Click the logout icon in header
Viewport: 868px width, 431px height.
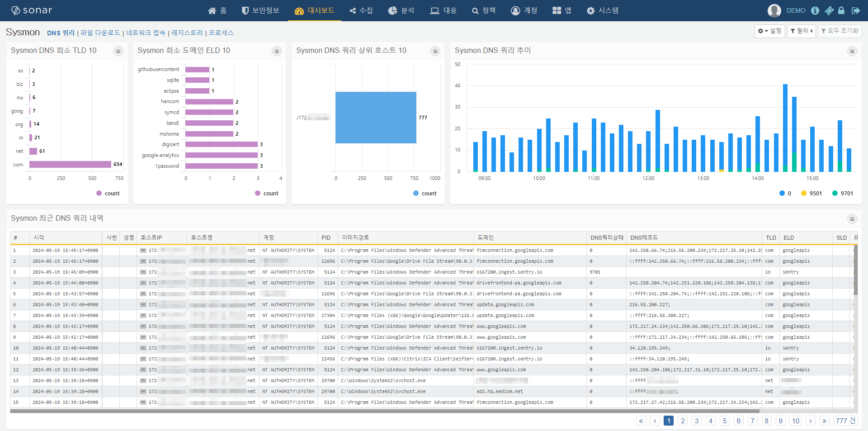(x=855, y=10)
